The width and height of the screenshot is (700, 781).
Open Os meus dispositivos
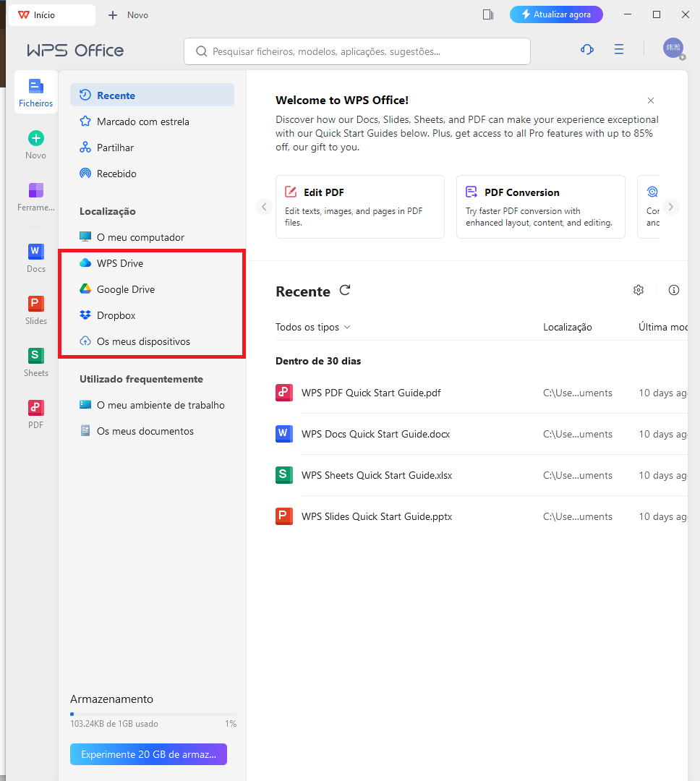point(152,341)
